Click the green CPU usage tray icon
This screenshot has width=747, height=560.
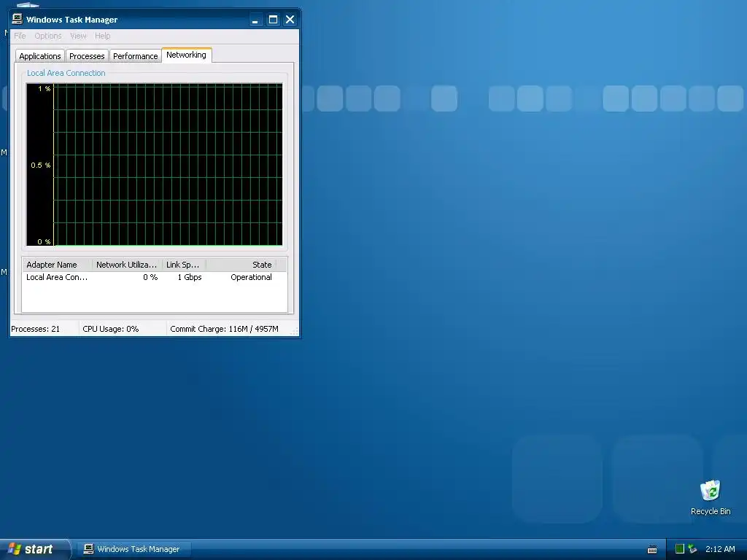[680, 549]
